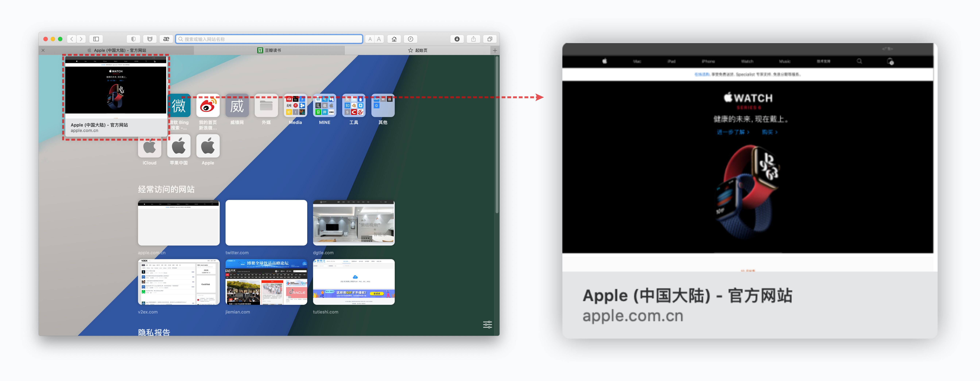Open the Apple favorite icon

[208, 146]
